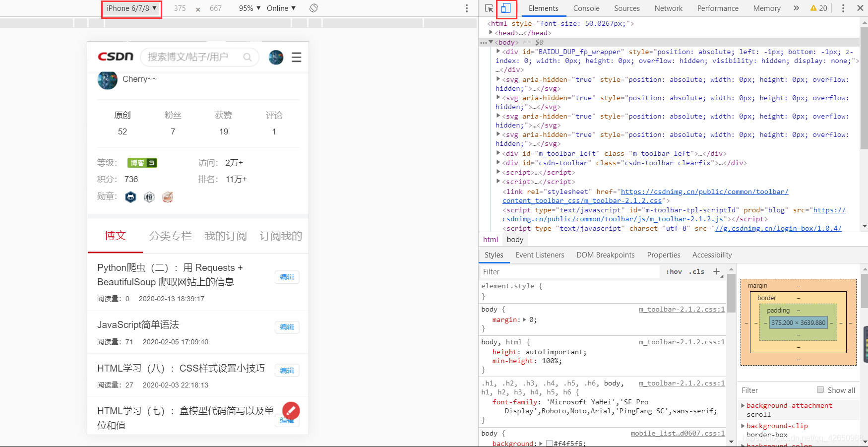Open the Properties pane tab
The height and width of the screenshot is (447, 868).
pos(664,255)
